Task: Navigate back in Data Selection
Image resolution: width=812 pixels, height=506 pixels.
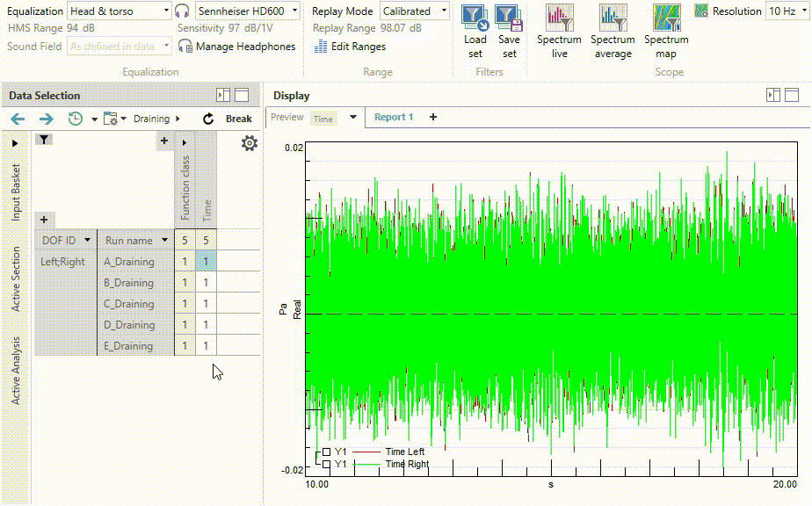Action: (18, 119)
